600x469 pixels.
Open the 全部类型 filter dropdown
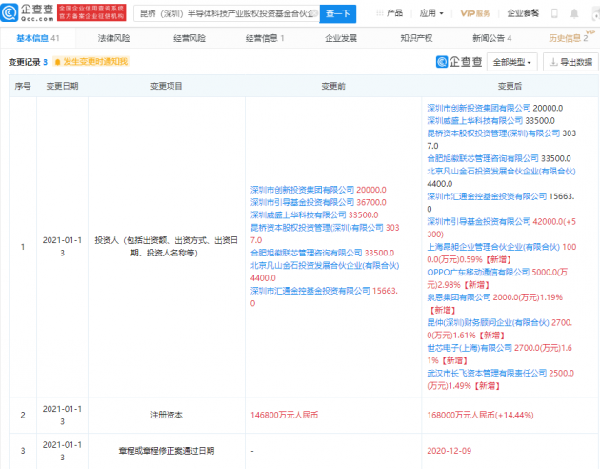tap(512, 62)
